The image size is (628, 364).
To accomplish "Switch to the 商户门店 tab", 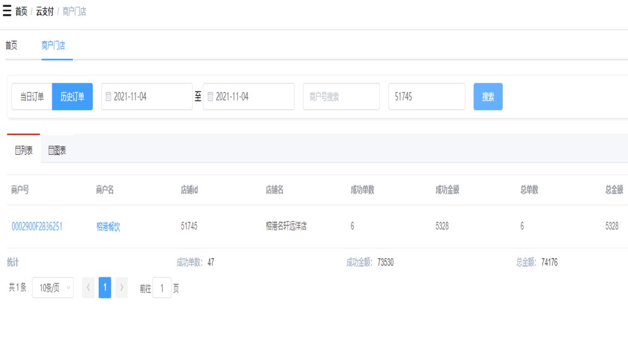I will click(54, 46).
